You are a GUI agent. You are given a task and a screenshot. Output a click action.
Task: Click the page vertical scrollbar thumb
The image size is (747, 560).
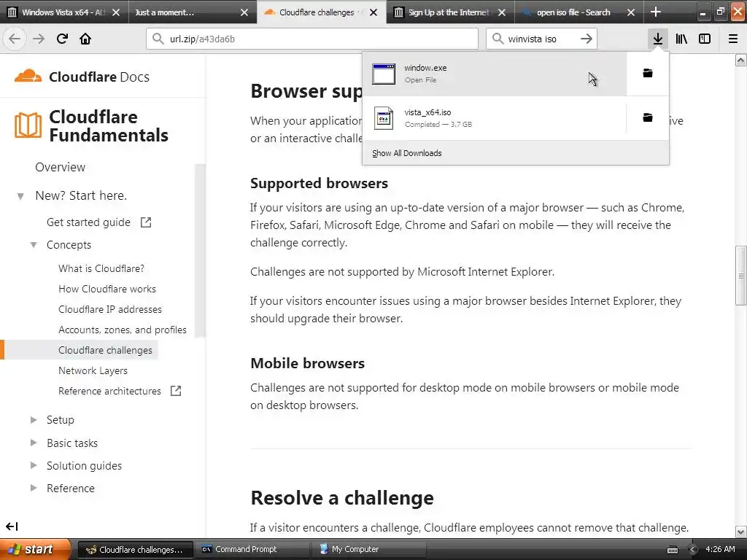(x=741, y=275)
